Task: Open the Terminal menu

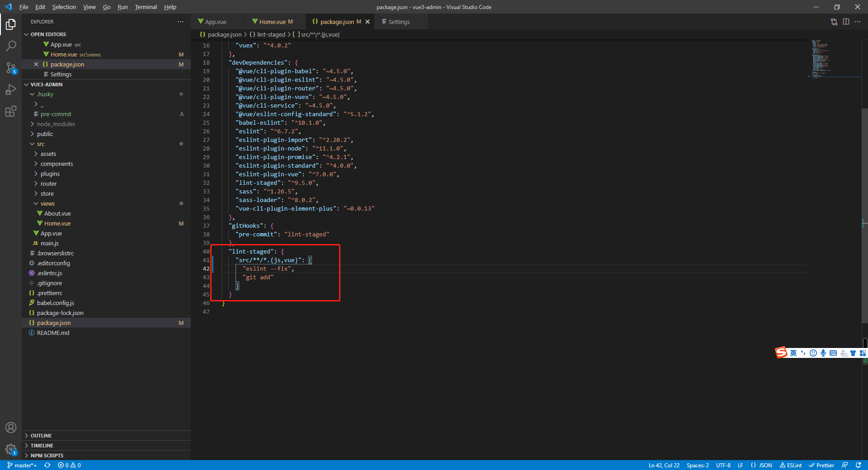Action: coord(146,7)
